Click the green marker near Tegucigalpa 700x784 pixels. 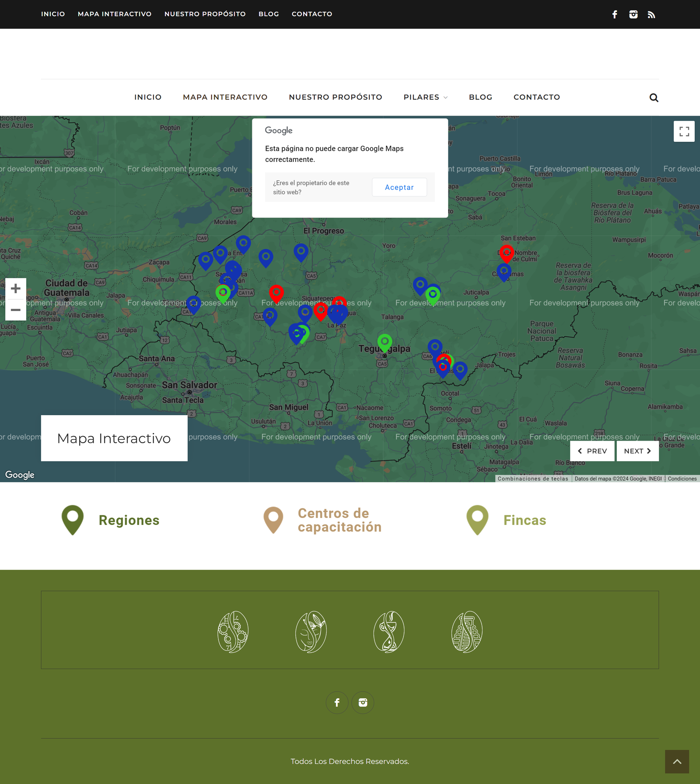click(x=385, y=342)
